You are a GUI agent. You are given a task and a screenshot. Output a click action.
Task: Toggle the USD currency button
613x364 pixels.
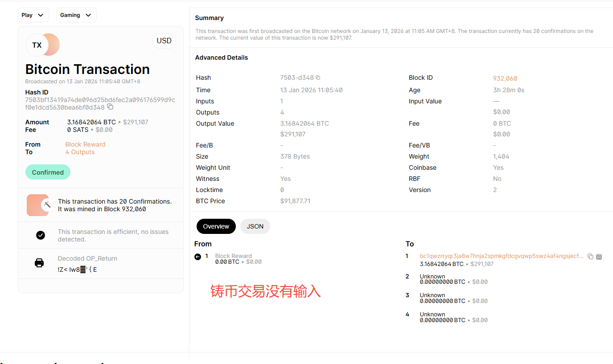pyautogui.click(x=164, y=41)
